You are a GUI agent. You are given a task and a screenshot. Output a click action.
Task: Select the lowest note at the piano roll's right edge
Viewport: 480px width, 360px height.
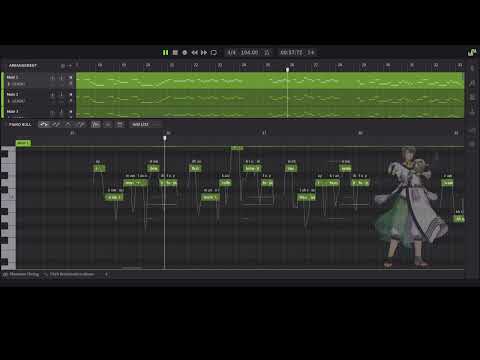tap(459, 219)
